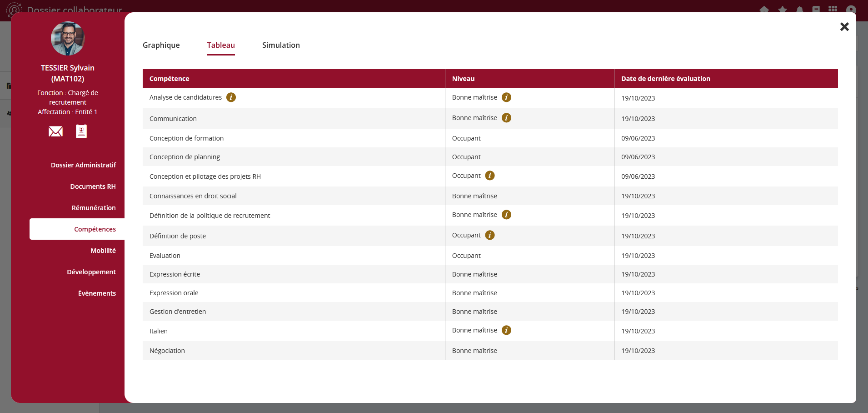Click info icon beside Analyse de candidatures label
Screen dimensions: 868x413
[231, 97]
